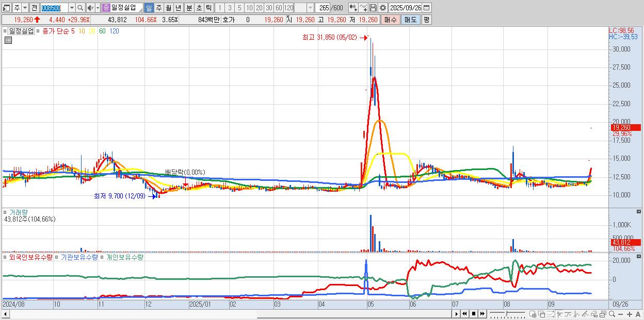Open the 주 type dropdown arrow
Viewport: 644px width, 320px height.
click(x=25, y=8)
